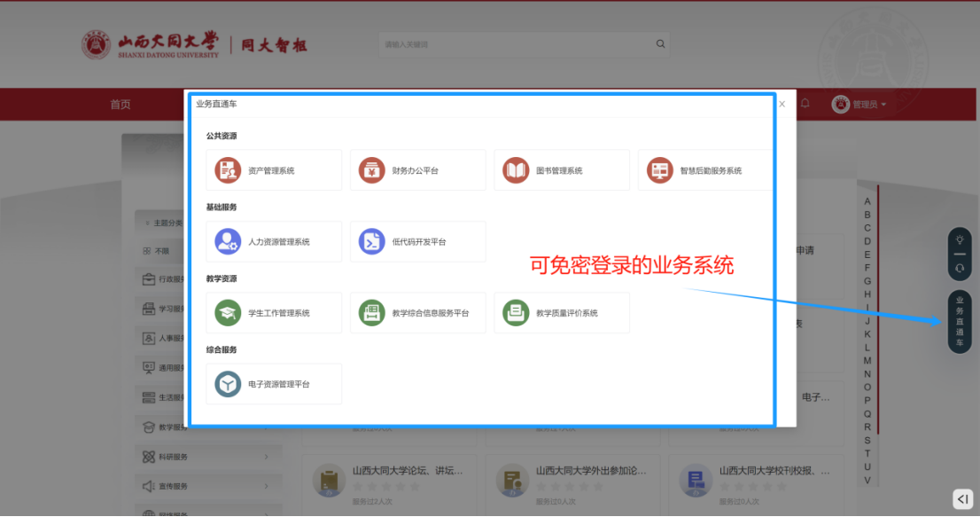Expand the 科研服务 category arrow
This screenshot has width=980, height=517.
[x=266, y=457]
